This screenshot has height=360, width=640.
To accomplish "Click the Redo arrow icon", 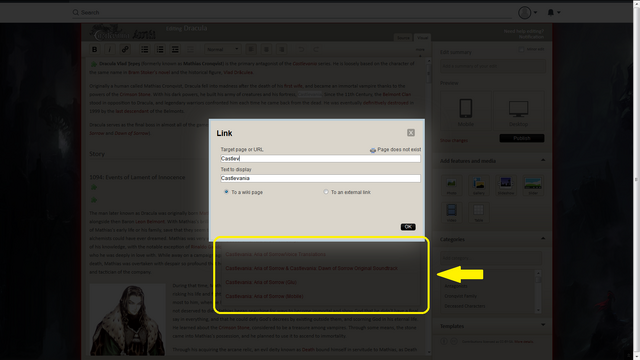I will [316, 49].
